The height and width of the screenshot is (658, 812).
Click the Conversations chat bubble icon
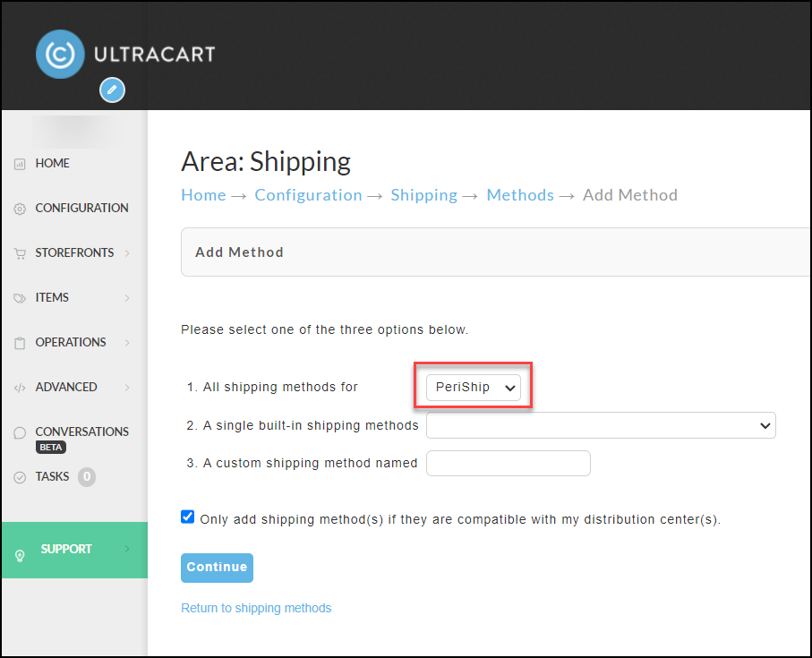20,432
